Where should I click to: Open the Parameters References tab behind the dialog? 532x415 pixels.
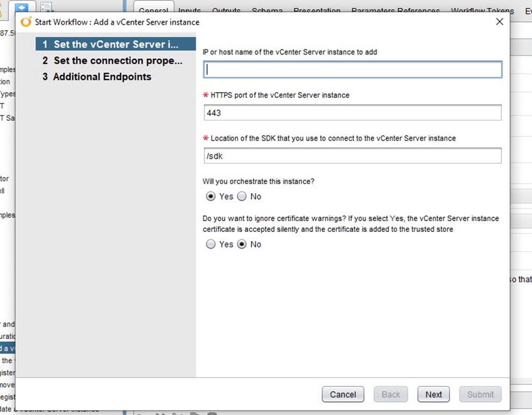[x=396, y=10]
